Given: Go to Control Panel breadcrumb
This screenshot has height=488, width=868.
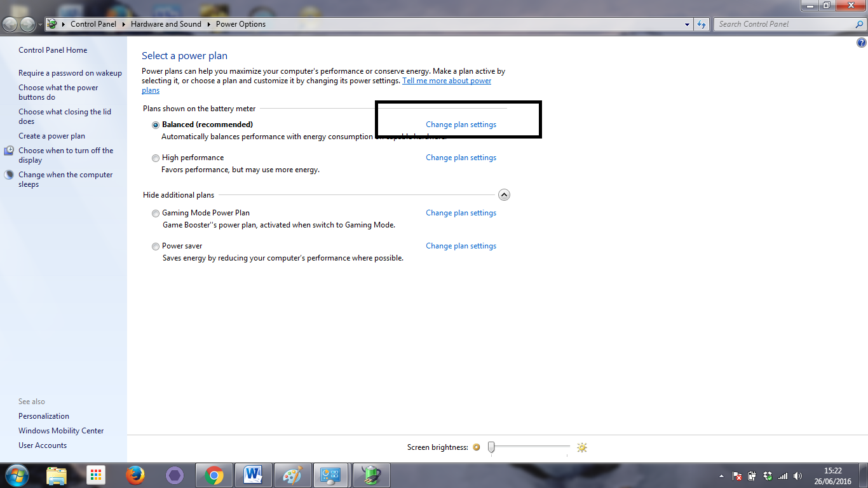Looking at the screenshot, I should (93, 24).
